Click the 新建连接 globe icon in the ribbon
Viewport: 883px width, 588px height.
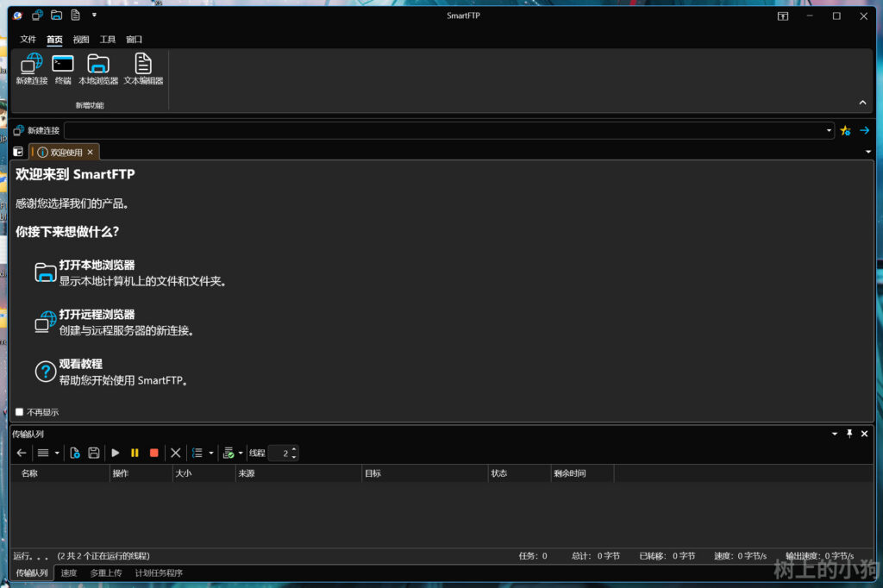pyautogui.click(x=31, y=64)
